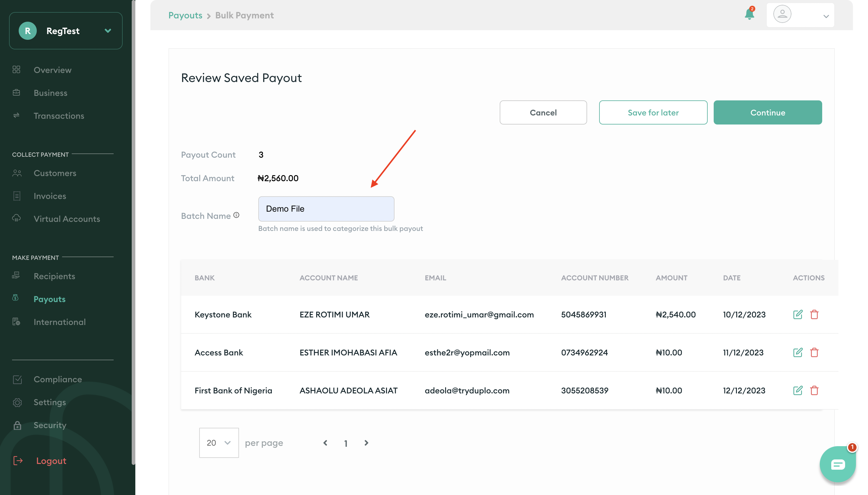868x495 pixels.
Task: Click the Batch Name text field
Action: tap(326, 208)
